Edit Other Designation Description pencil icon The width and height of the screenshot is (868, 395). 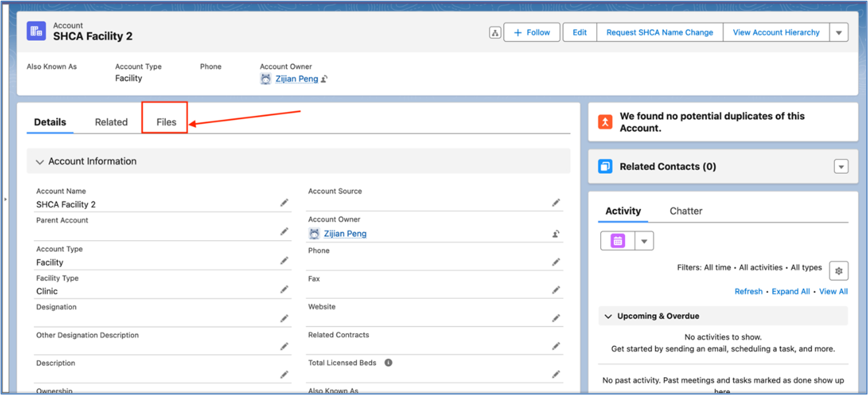point(284,346)
